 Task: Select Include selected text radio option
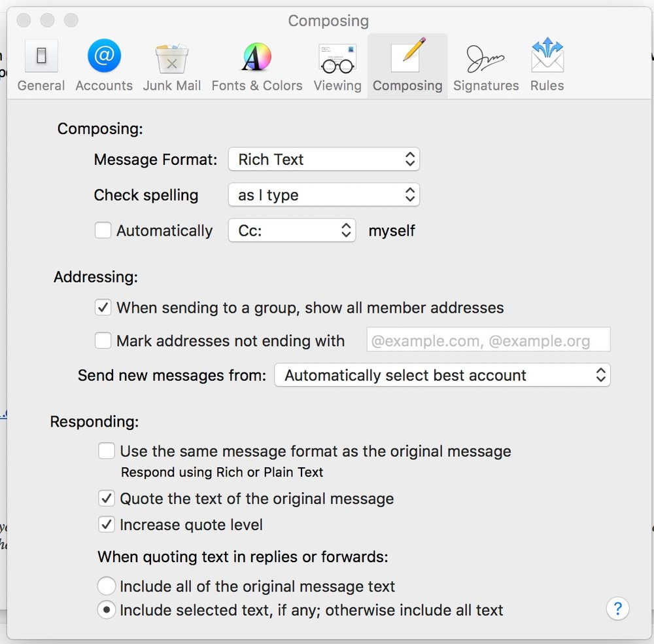pos(107,610)
